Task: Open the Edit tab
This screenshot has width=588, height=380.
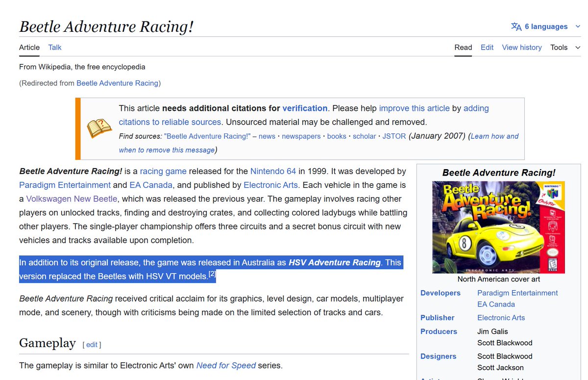Action: tap(487, 48)
